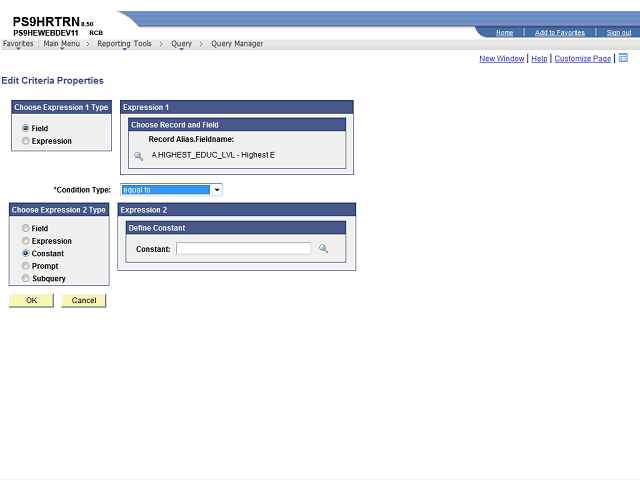Open the Condition Type dropdown
The image size is (640, 480).
click(171, 190)
